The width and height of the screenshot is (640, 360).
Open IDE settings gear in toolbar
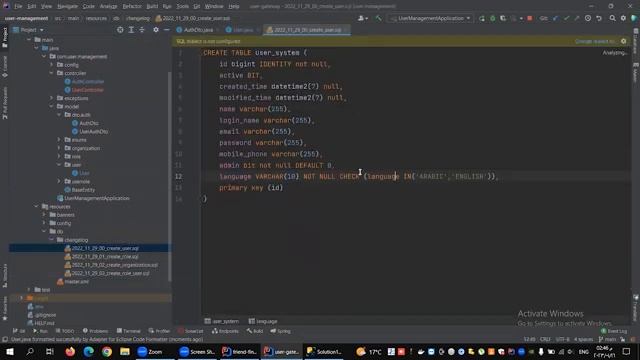coord(623,18)
